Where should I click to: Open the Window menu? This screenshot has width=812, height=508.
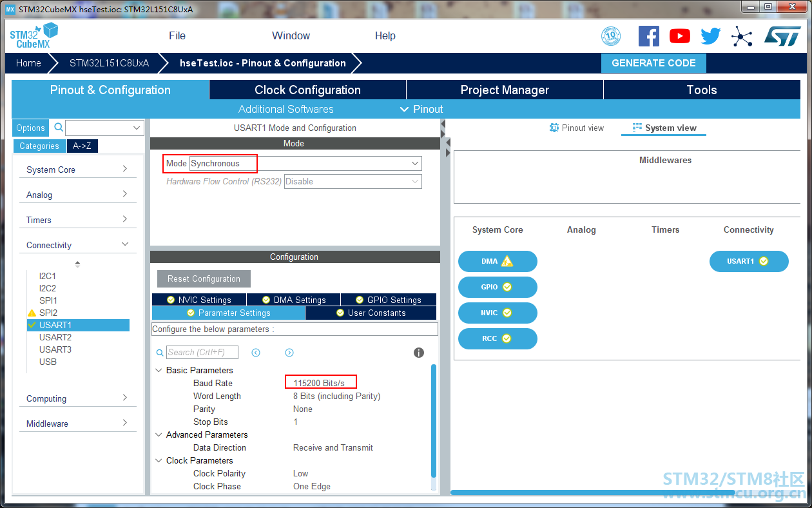coord(291,36)
